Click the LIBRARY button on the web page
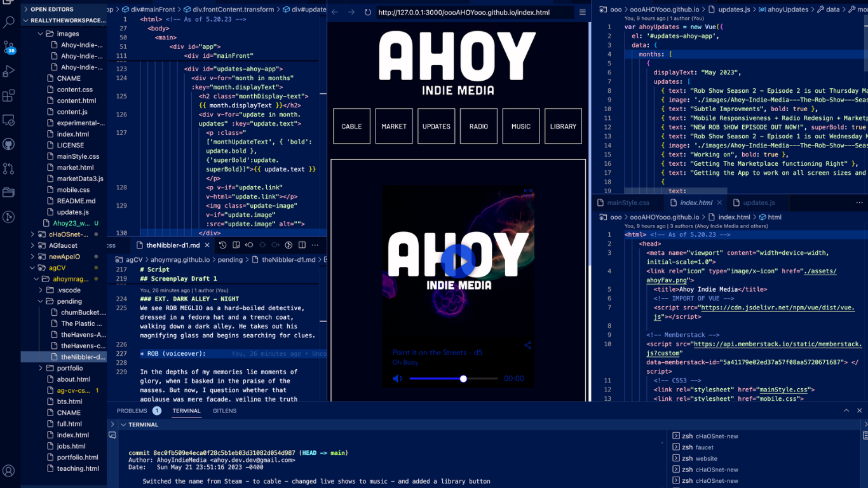The width and height of the screenshot is (868, 488). [x=563, y=126]
